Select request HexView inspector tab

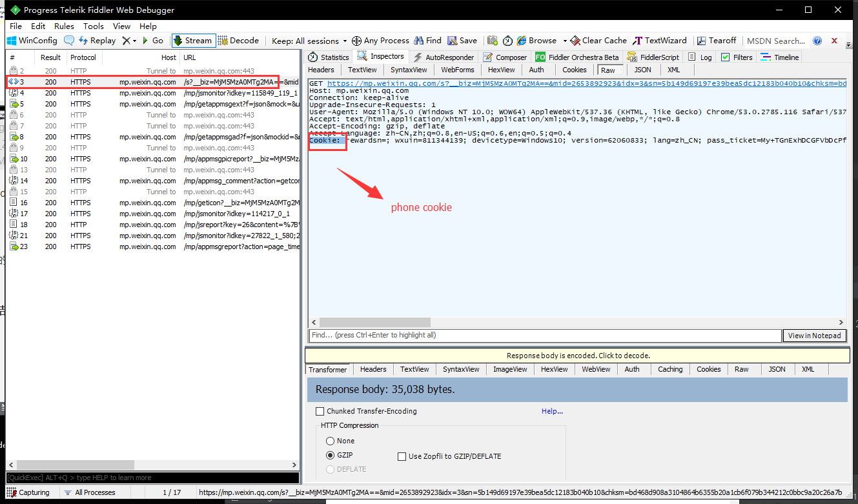[502, 70]
